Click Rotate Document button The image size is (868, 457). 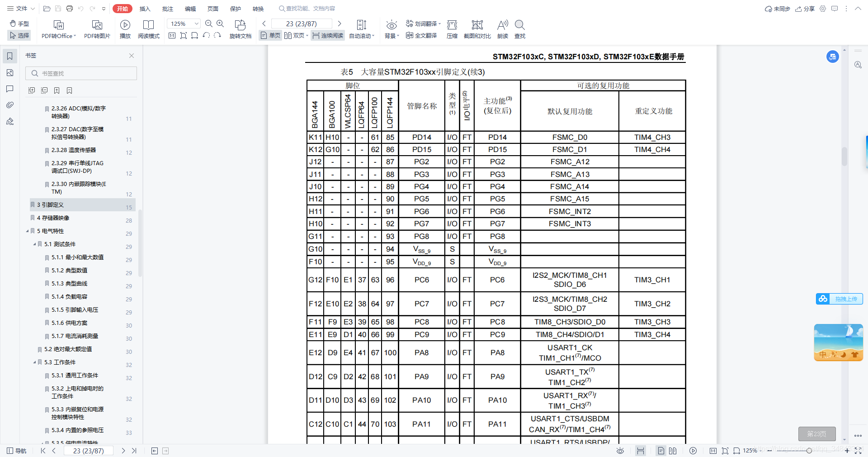(x=241, y=29)
